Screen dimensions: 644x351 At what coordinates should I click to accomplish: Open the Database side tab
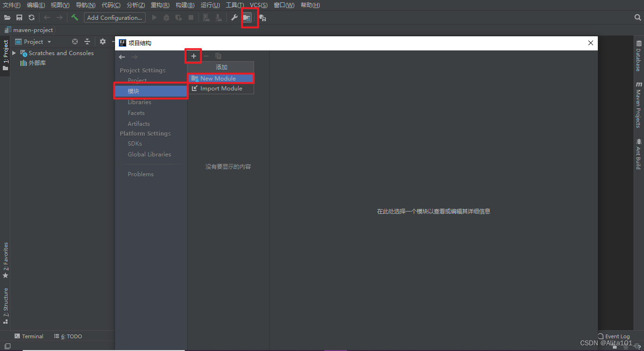click(x=638, y=56)
